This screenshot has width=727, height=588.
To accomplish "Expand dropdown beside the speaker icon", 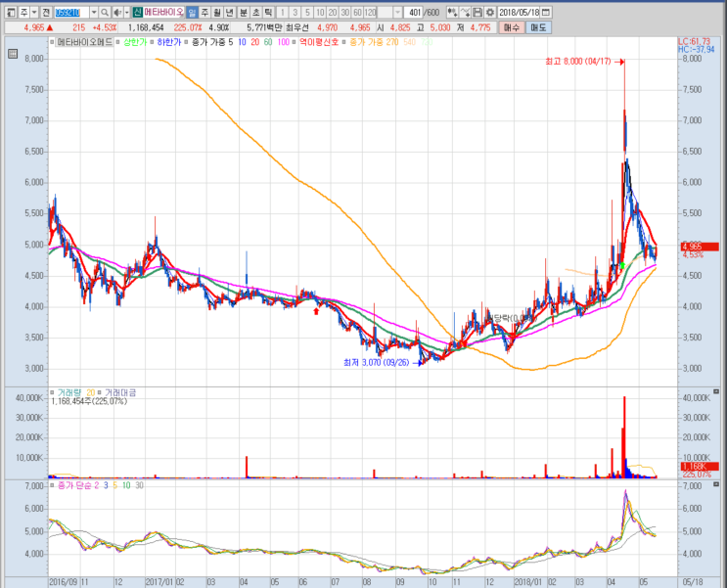I will (x=126, y=13).
